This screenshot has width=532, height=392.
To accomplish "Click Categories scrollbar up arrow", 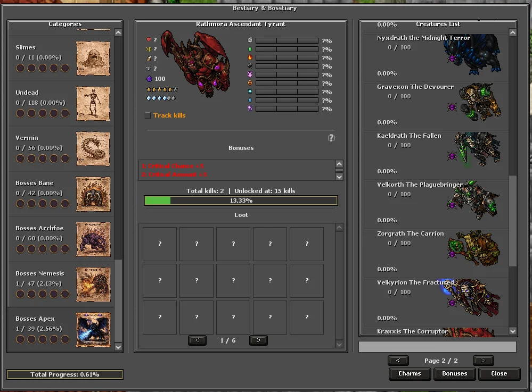I will 118,32.
